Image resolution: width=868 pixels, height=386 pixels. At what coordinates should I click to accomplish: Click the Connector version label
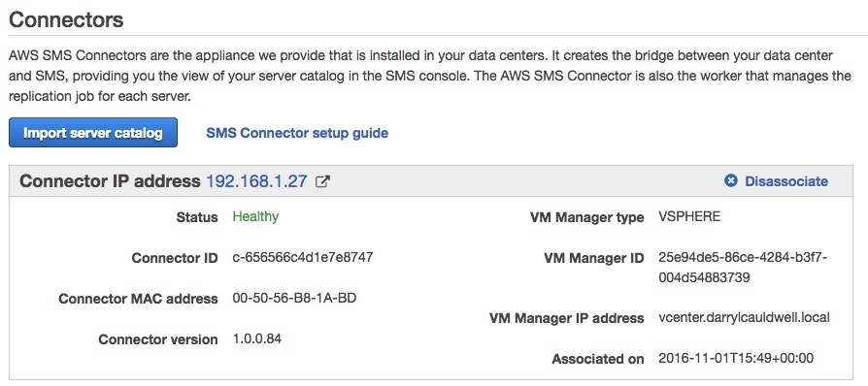point(158,339)
